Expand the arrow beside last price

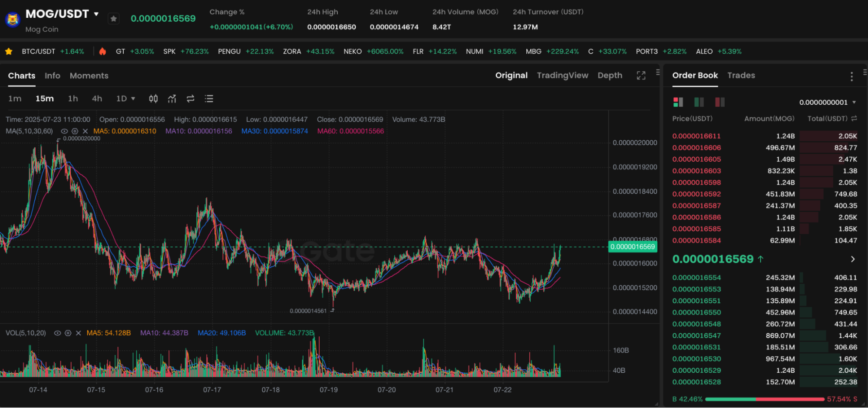(x=853, y=259)
